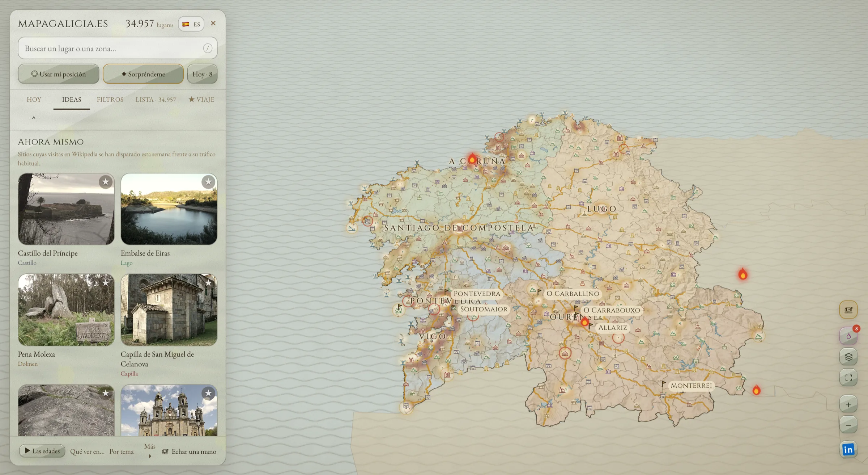Click the Castillo del Príncipe title text
Image resolution: width=868 pixels, height=475 pixels.
48,253
